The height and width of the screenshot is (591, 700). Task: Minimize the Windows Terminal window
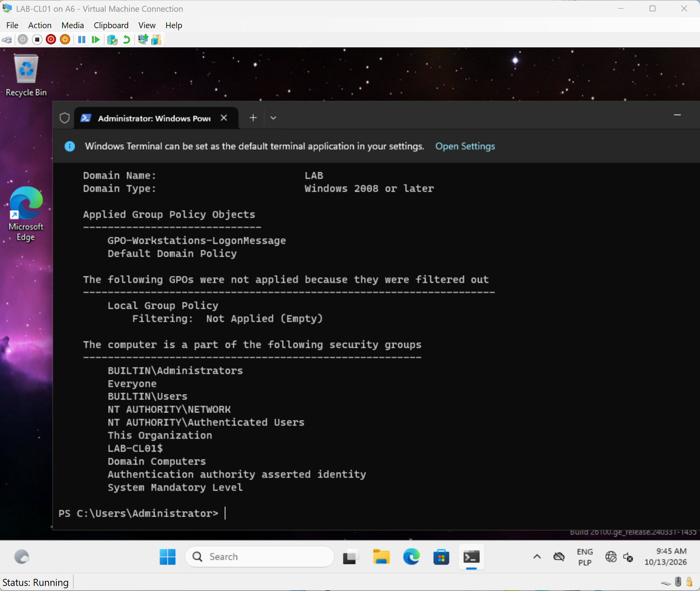click(677, 115)
